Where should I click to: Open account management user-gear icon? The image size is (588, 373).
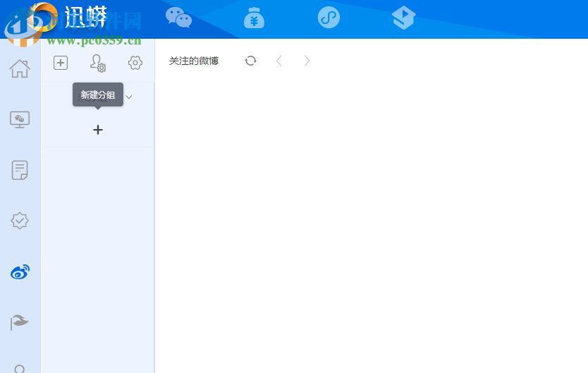[x=98, y=63]
